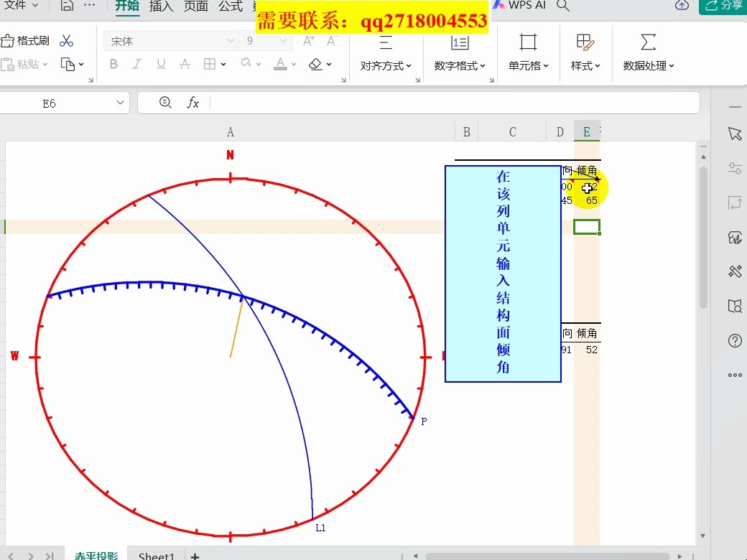
Task: Click the vertical scrollbar down arrow
Action: click(703, 536)
